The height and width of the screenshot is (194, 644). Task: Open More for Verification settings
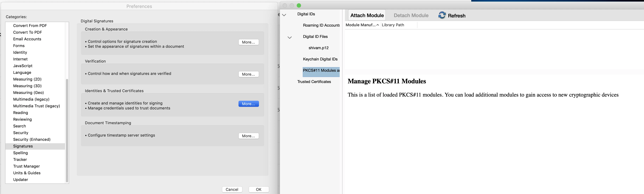click(248, 74)
